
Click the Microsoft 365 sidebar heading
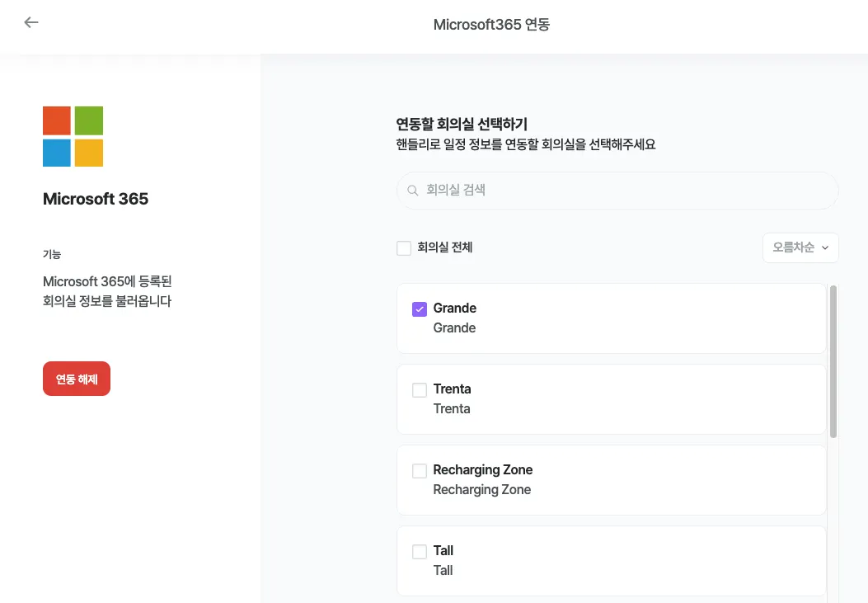(96, 199)
